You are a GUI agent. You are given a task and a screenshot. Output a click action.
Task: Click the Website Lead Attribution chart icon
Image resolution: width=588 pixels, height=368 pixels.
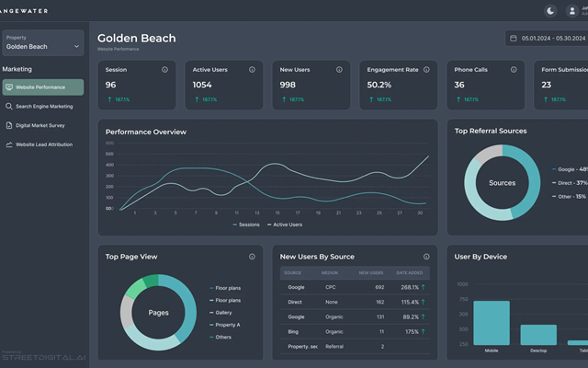coord(9,144)
